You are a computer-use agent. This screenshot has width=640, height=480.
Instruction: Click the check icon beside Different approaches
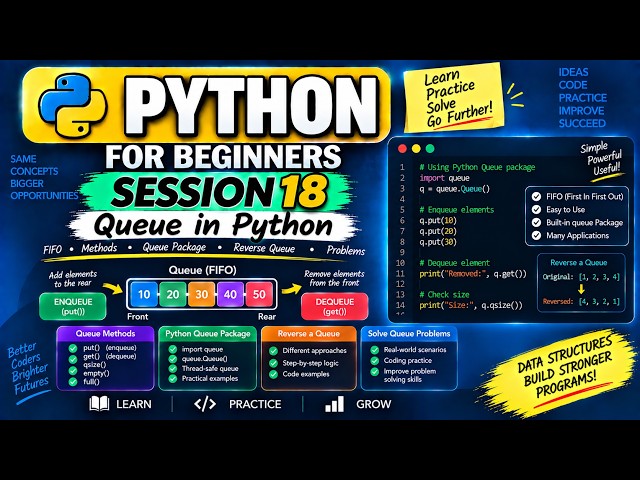pos(273,351)
